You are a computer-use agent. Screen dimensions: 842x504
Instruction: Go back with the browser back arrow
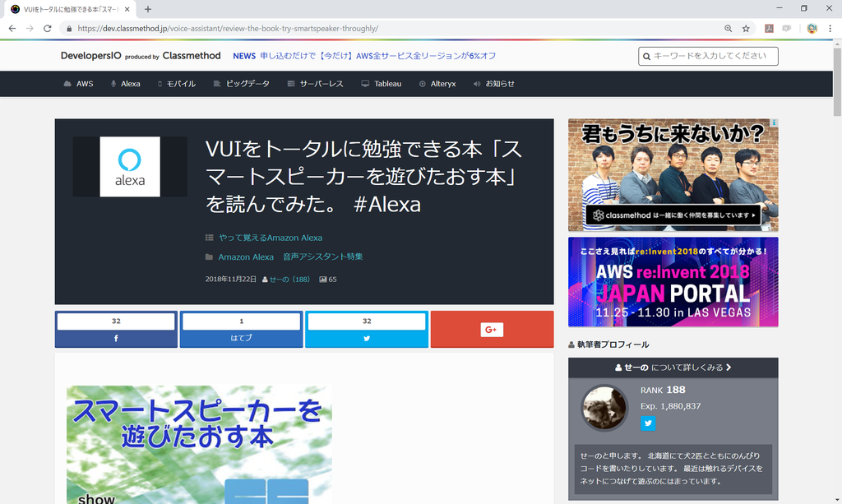point(12,29)
